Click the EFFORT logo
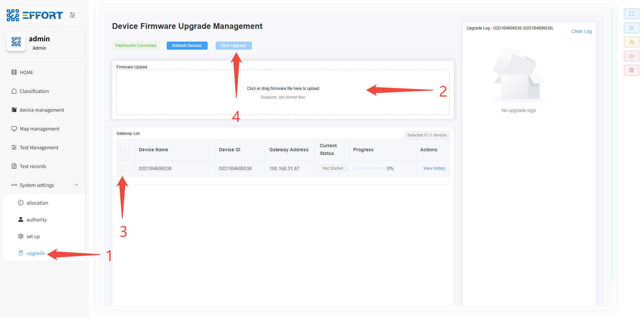 coord(35,15)
